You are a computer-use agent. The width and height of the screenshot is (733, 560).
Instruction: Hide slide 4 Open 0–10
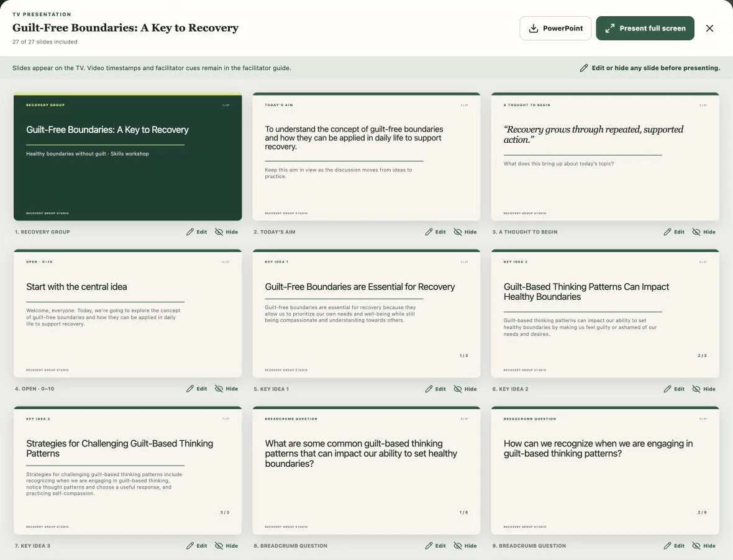point(227,389)
